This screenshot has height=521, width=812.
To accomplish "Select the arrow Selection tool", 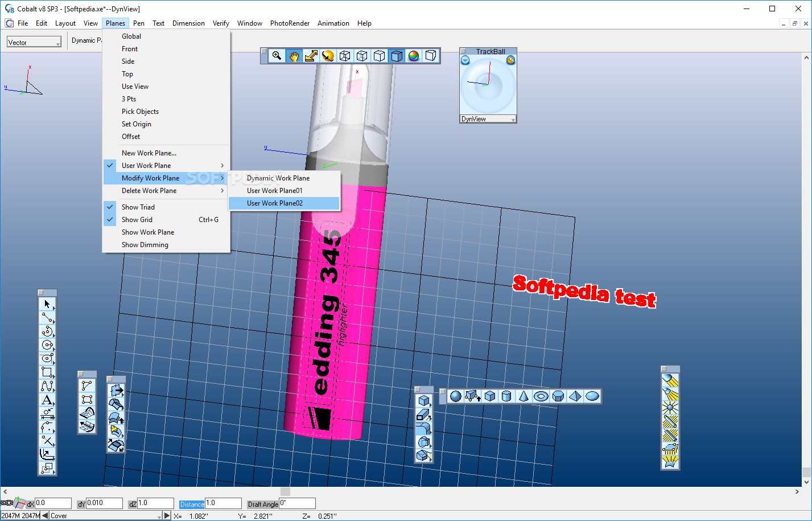I will click(47, 304).
